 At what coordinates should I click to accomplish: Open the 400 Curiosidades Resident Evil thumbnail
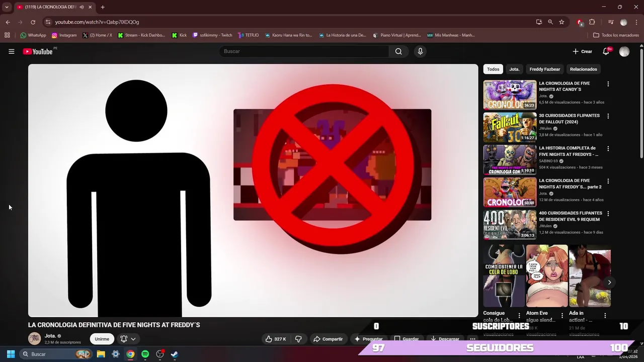coord(510,224)
